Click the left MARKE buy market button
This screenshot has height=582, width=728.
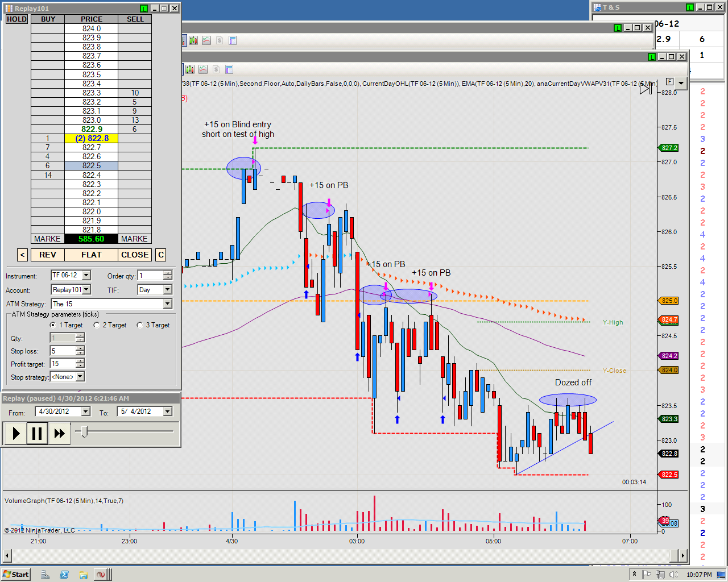[x=48, y=239]
